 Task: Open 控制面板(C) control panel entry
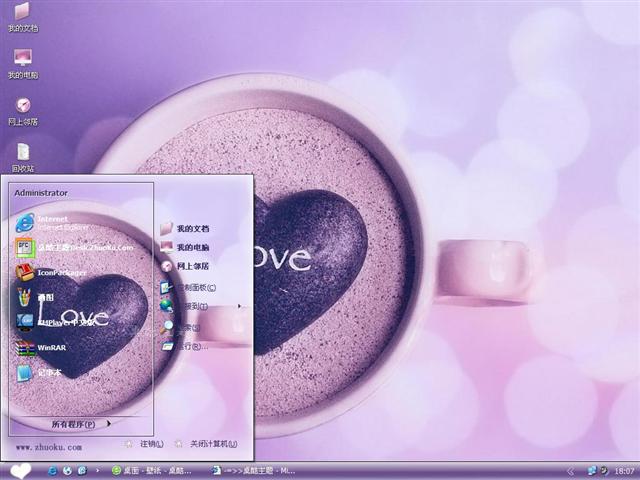coord(188,287)
